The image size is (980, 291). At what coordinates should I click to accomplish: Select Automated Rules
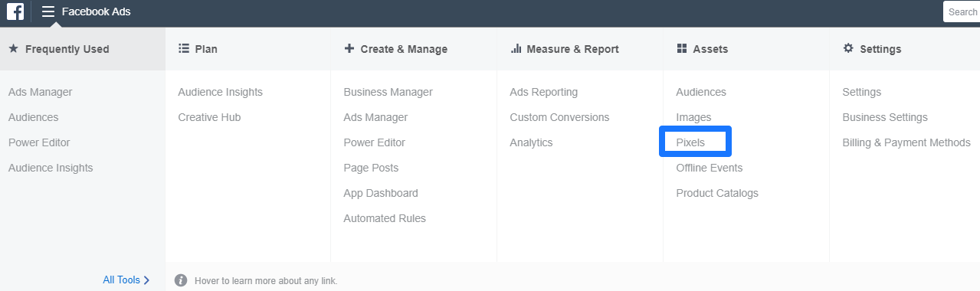[385, 218]
